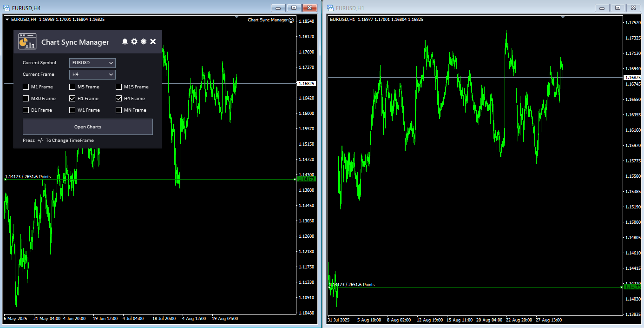The height and width of the screenshot is (328, 644).
Task: Enable the W1 Frame checkbox
Action: (72, 110)
